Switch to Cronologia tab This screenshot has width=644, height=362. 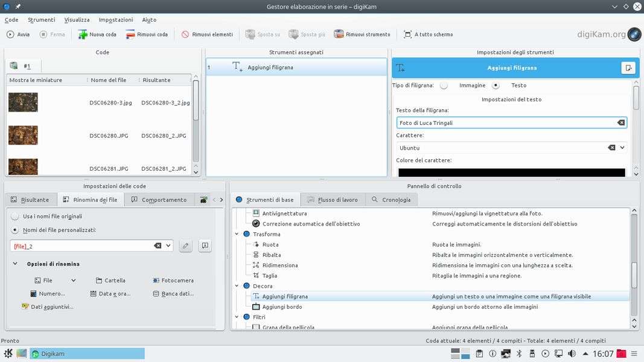[391, 200]
